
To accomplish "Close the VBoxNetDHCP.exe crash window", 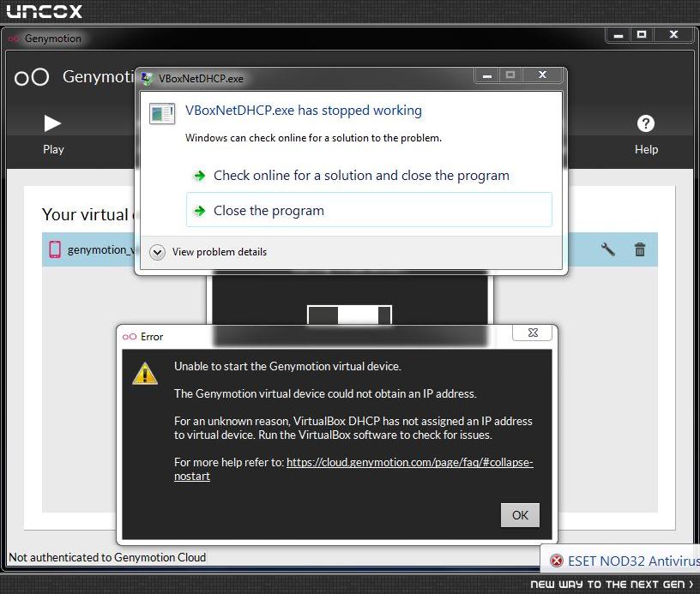I will pyautogui.click(x=542, y=75).
